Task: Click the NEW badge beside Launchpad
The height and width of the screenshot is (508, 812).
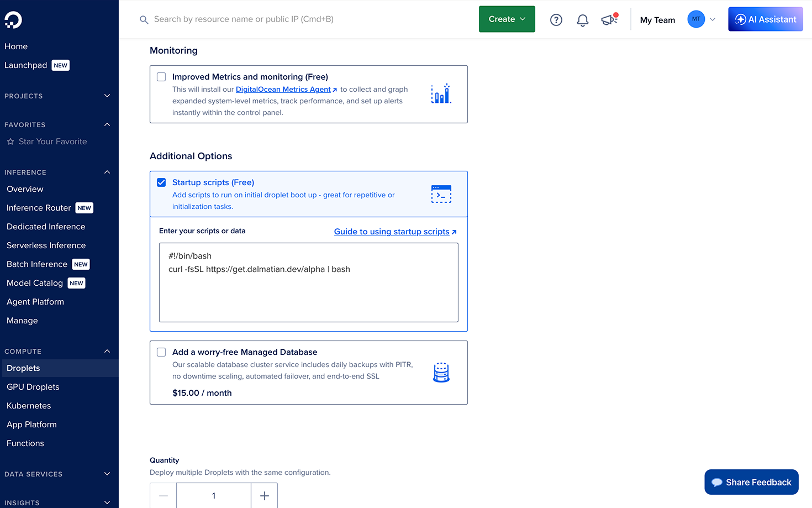Action: pyautogui.click(x=61, y=65)
